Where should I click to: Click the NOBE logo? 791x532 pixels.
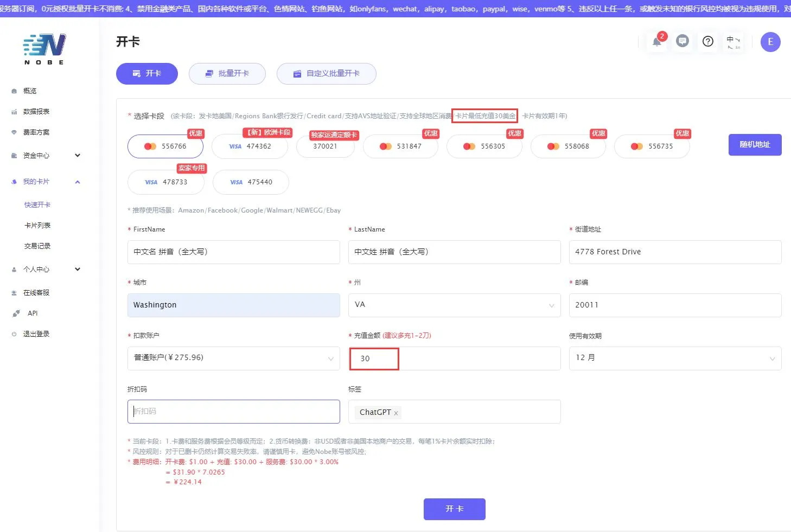[44, 49]
